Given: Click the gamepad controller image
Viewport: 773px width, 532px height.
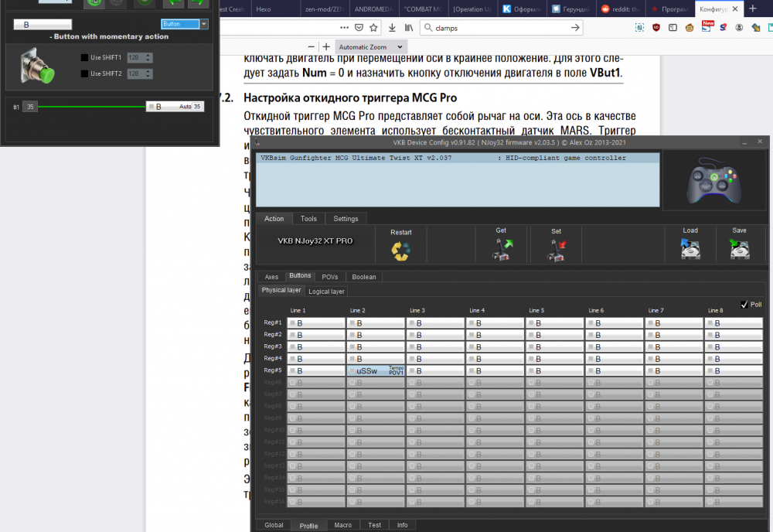Looking at the screenshot, I should coord(713,180).
